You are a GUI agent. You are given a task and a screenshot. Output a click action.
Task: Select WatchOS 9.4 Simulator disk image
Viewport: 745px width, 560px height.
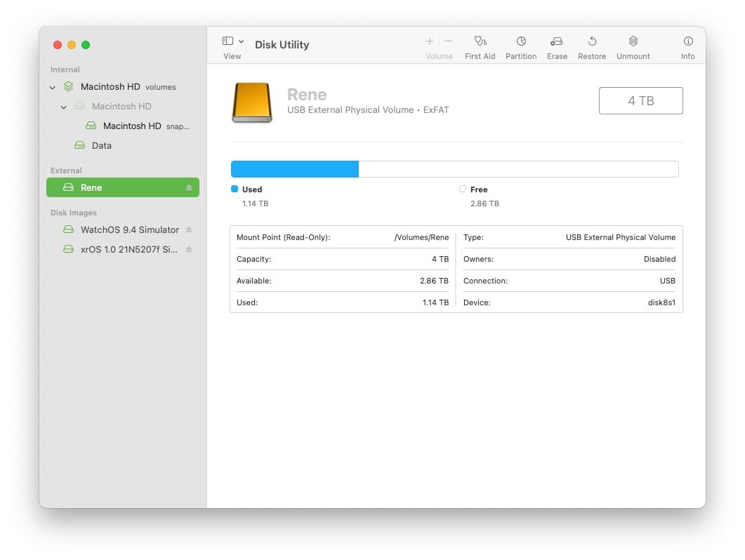click(x=129, y=230)
